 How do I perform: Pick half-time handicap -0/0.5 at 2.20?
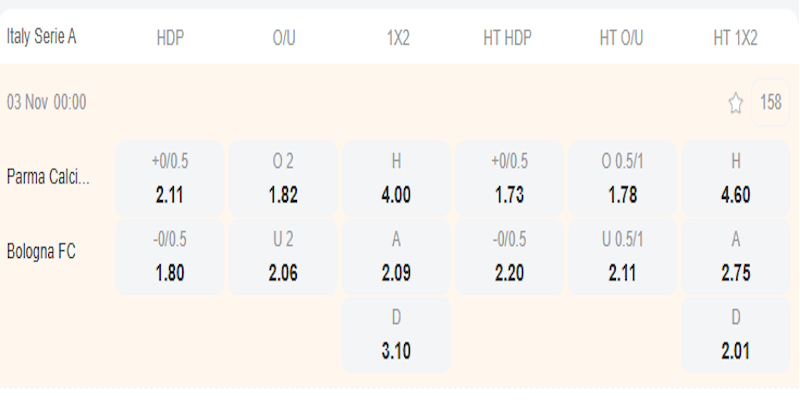tap(510, 257)
